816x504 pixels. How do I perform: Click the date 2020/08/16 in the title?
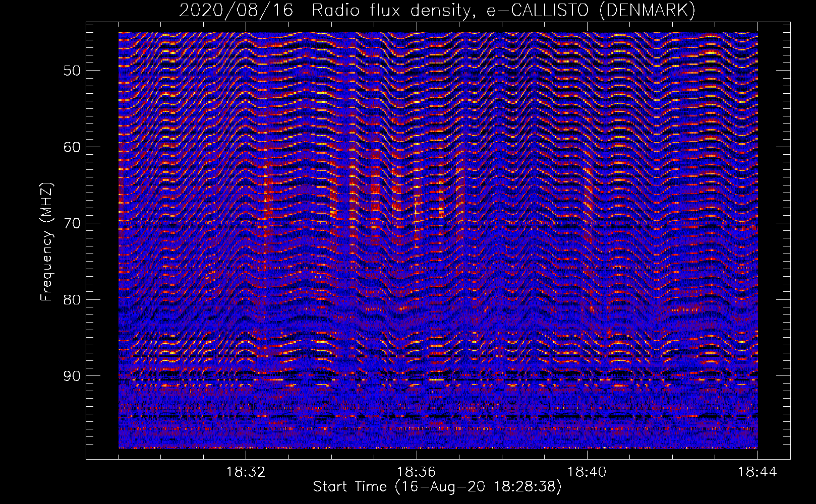pyautogui.click(x=236, y=10)
